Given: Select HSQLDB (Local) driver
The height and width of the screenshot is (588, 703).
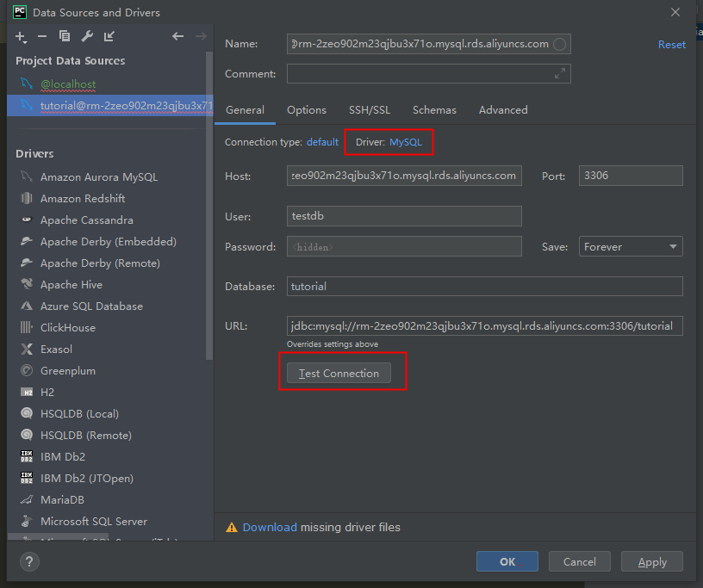Looking at the screenshot, I should [79, 413].
